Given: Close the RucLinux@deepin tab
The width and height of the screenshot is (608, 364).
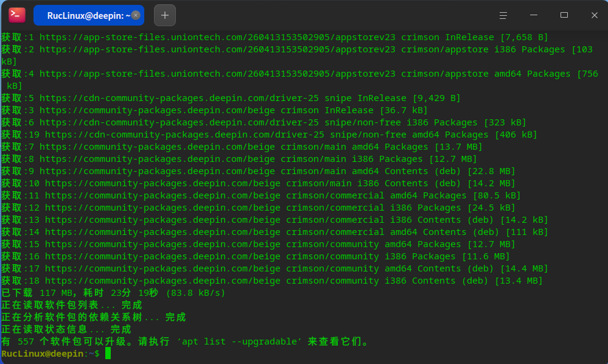Looking at the screenshot, I should 136,15.
